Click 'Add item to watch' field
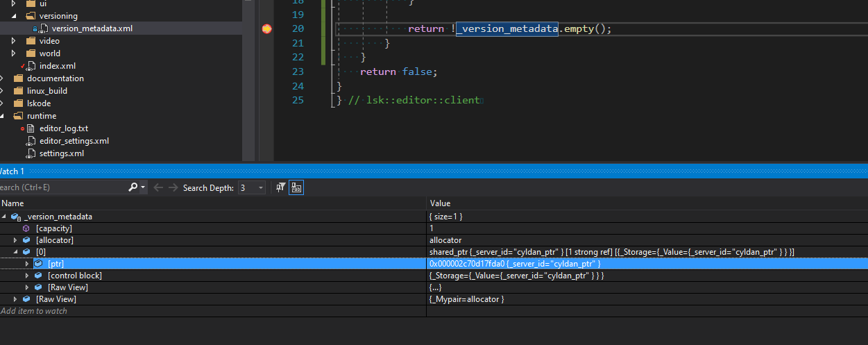 tap(213, 311)
